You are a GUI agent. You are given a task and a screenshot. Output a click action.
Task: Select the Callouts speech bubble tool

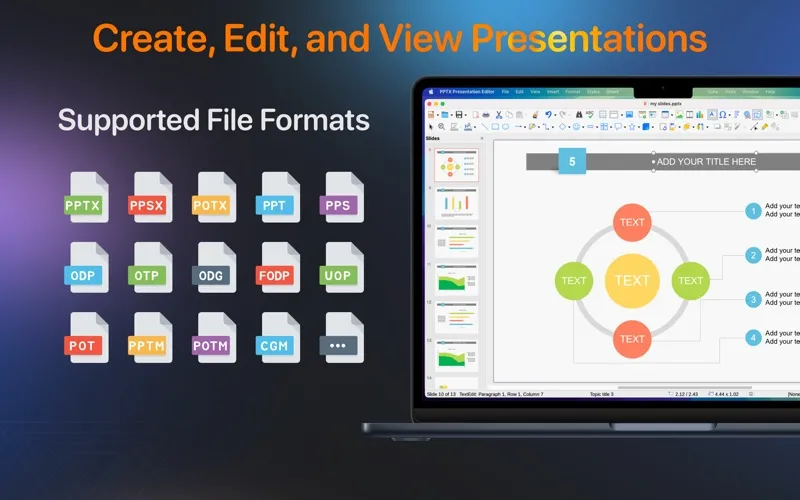coord(617,127)
